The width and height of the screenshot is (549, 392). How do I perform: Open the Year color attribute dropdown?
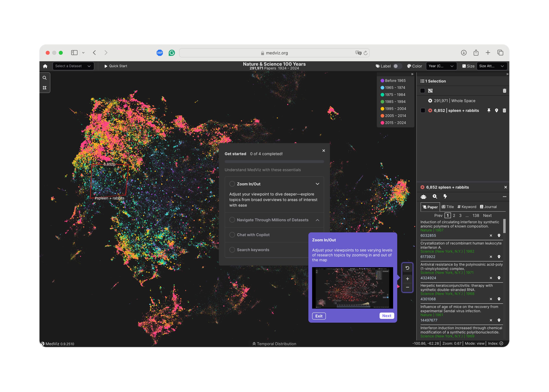[441, 66]
